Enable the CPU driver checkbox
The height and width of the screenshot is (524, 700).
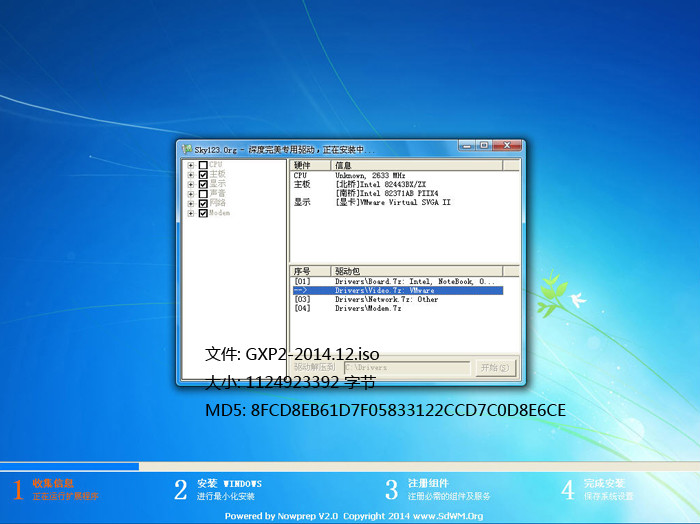pos(203,165)
